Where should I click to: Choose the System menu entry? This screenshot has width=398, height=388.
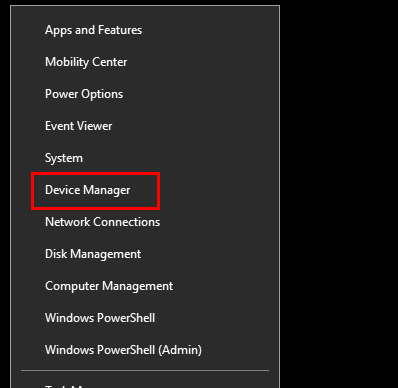click(64, 158)
